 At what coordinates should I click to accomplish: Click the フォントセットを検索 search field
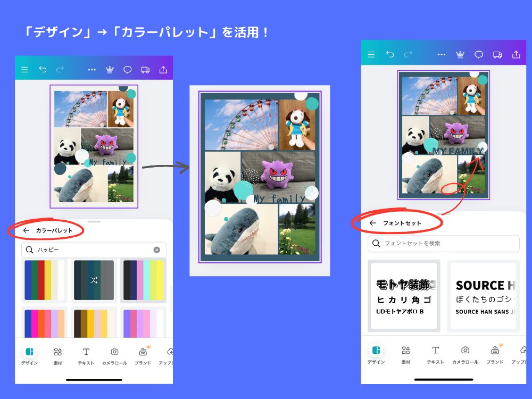coord(443,243)
